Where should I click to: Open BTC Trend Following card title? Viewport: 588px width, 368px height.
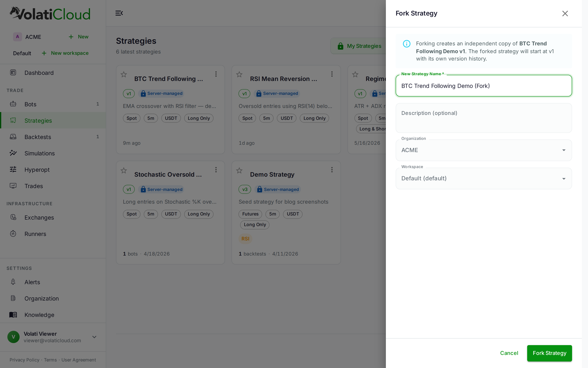pos(168,79)
